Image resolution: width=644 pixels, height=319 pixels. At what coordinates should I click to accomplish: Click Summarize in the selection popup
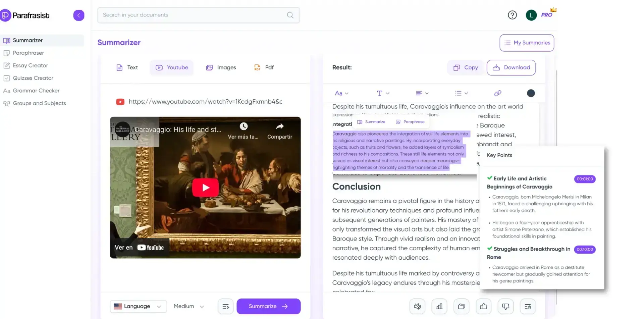point(371,122)
